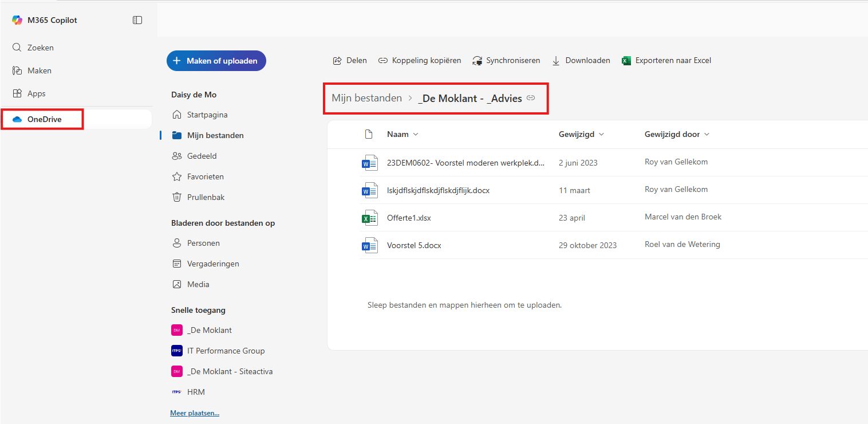
Task: Click the Delen share toolbar button
Action: [350, 60]
